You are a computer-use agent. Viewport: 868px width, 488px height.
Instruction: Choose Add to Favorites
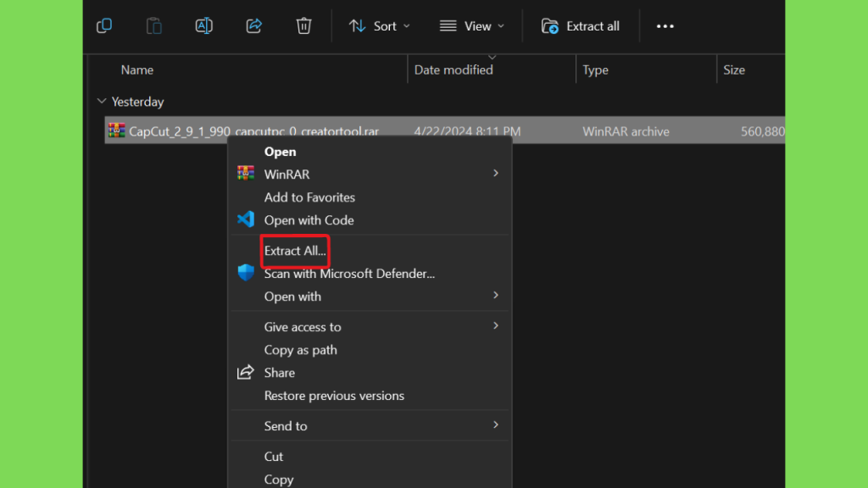(x=309, y=197)
